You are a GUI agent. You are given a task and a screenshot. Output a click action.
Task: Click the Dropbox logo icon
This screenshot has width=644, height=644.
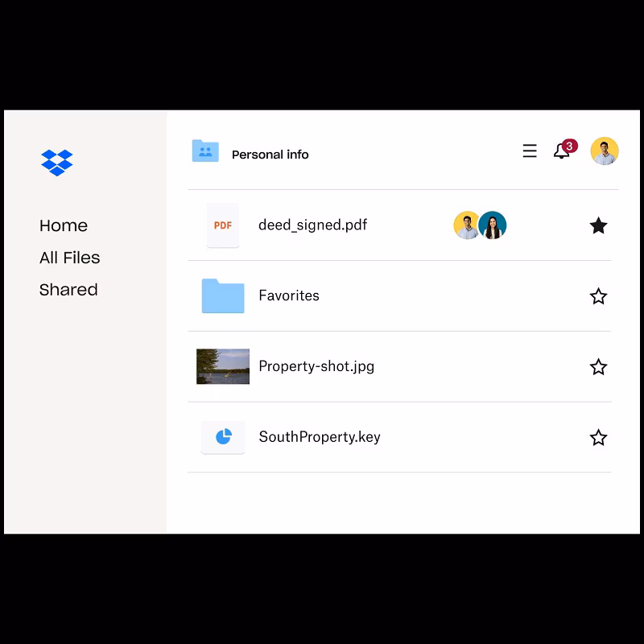click(56, 163)
